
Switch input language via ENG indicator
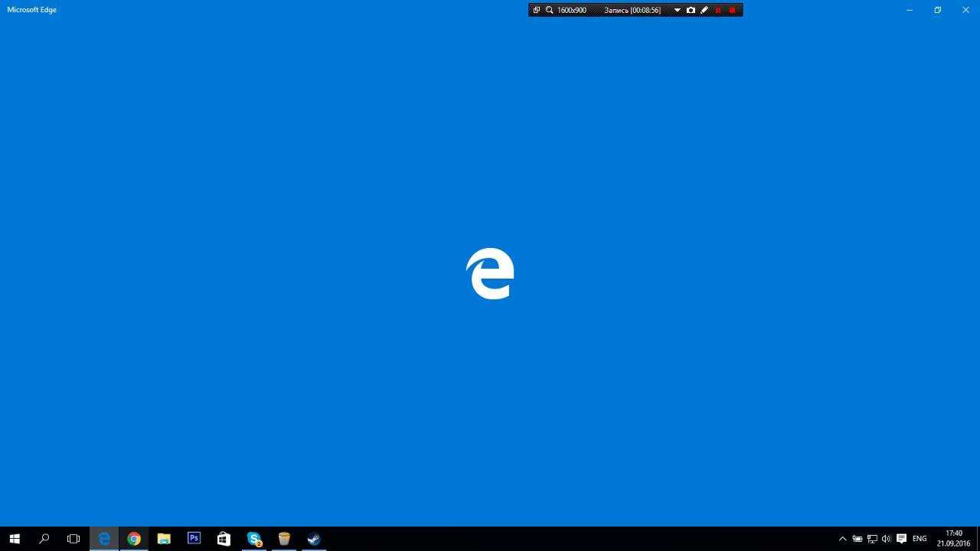click(x=920, y=539)
